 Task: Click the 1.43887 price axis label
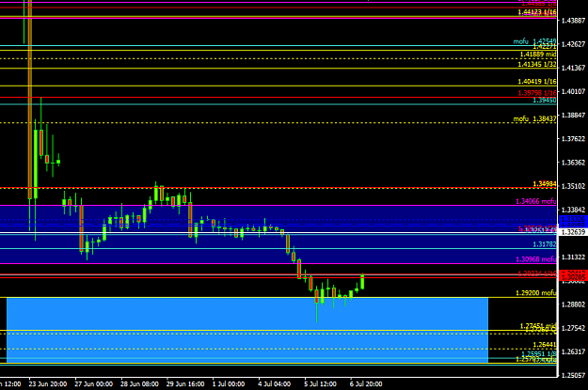tap(573, 21)
